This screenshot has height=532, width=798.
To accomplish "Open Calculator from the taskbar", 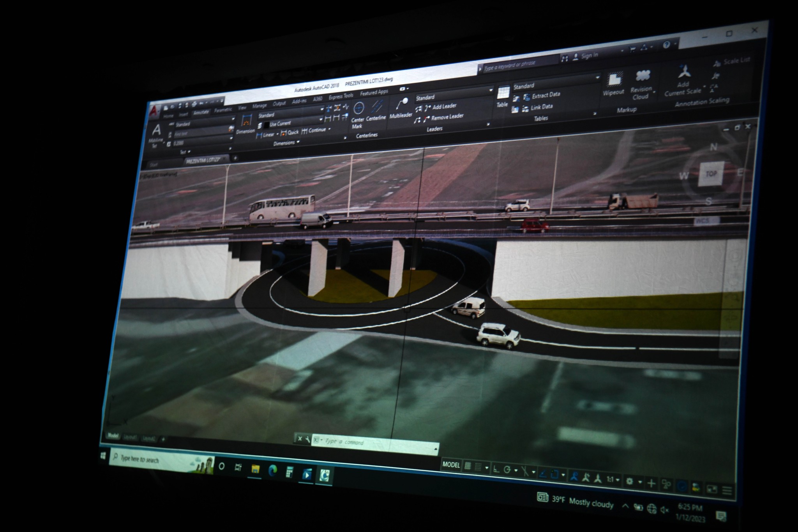I will (x=290, y=473).
